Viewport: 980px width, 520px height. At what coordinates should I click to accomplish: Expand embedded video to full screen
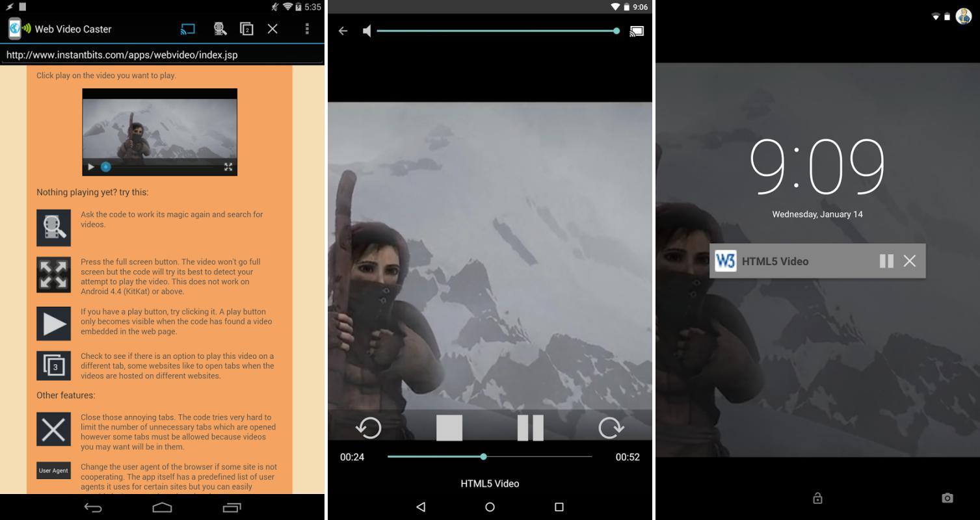pos(228,167)
